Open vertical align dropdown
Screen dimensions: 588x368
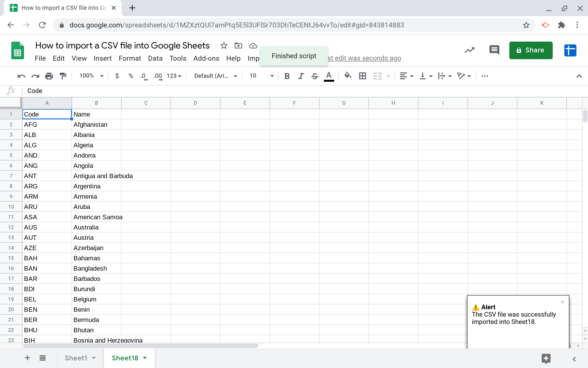coord(426,76)
